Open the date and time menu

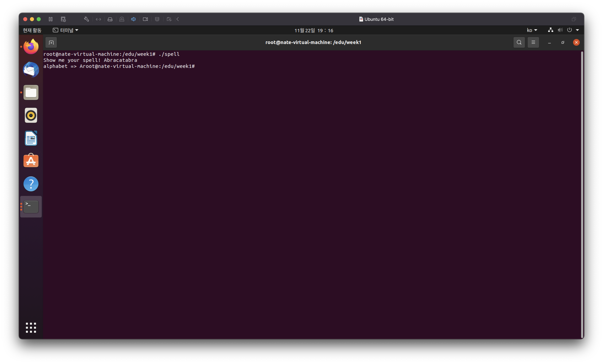coord(313,30)
